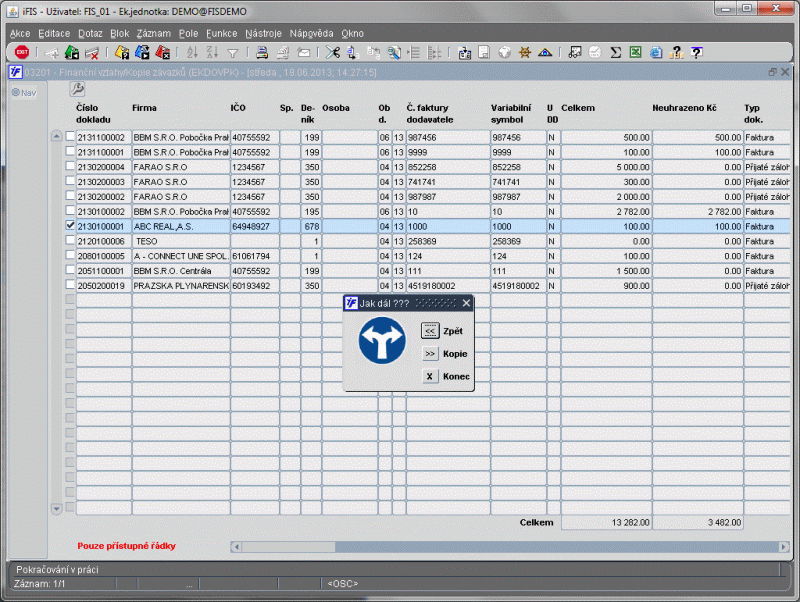Click IČO cell '61061794'
Image resolution: width=800 pixels, height=602 pixels.
click(x=255, y=256)
